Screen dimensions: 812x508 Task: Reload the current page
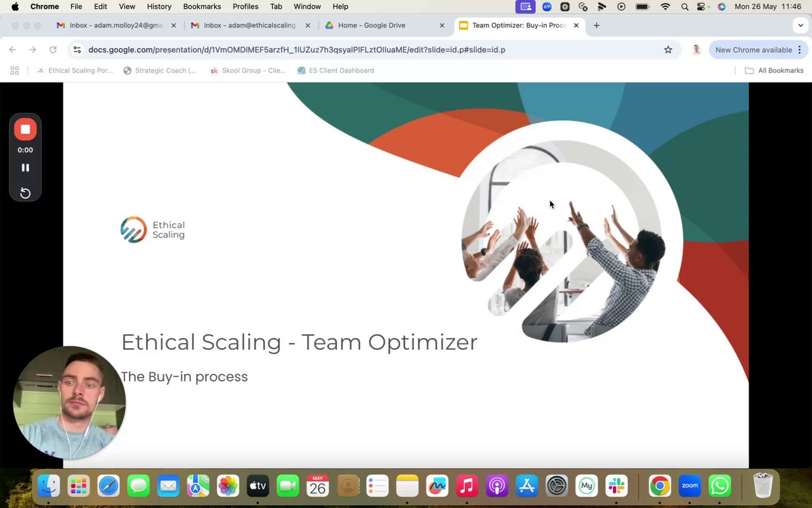[53, 50]
